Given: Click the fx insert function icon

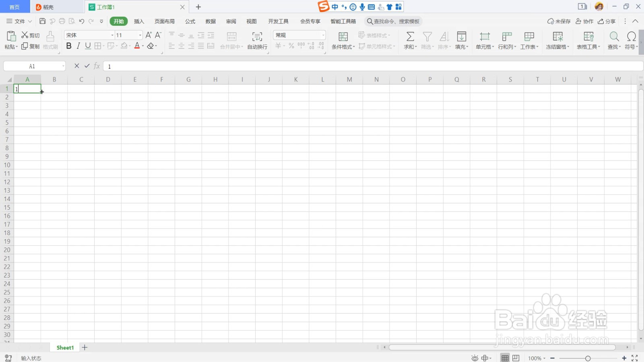Looking at the screenshot, I should (x=97, y=66).
